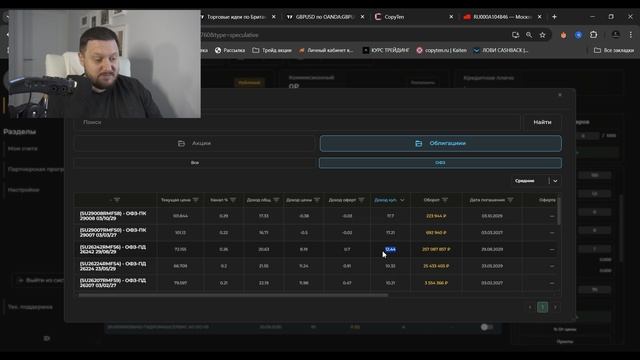Select the SU26242RMFS6 ОФЗ-ПД 26242 row
The height and width of the screenshot is (360, 640).
tap(316, 249)
